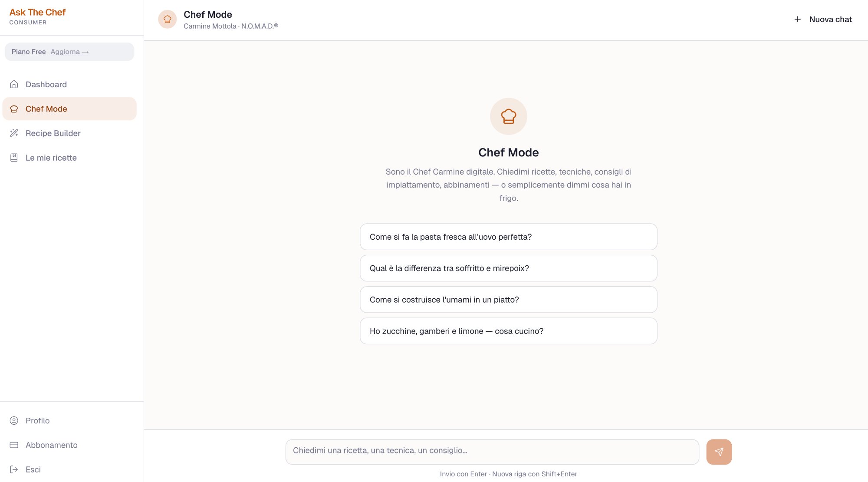Click the large Chef Mode hat emblem
The height and width of the screenshot is (482, 868).
[x=508, y=116]
